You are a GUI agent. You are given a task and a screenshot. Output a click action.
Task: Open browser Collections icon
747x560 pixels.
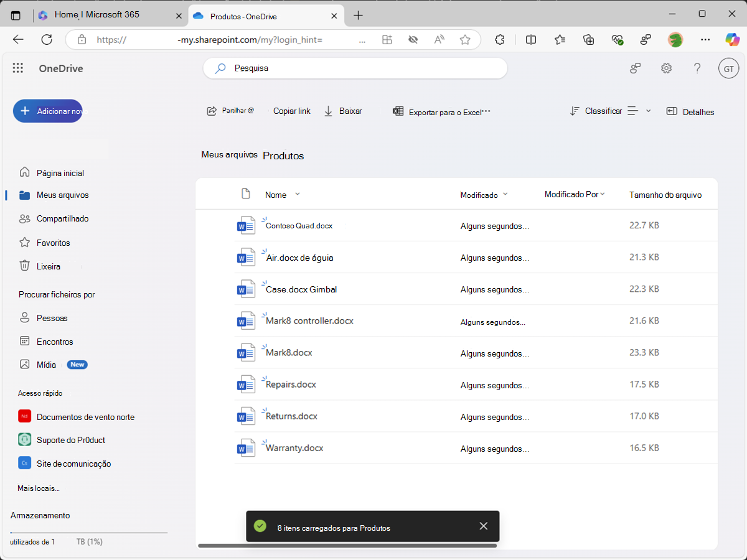(589, 40)
